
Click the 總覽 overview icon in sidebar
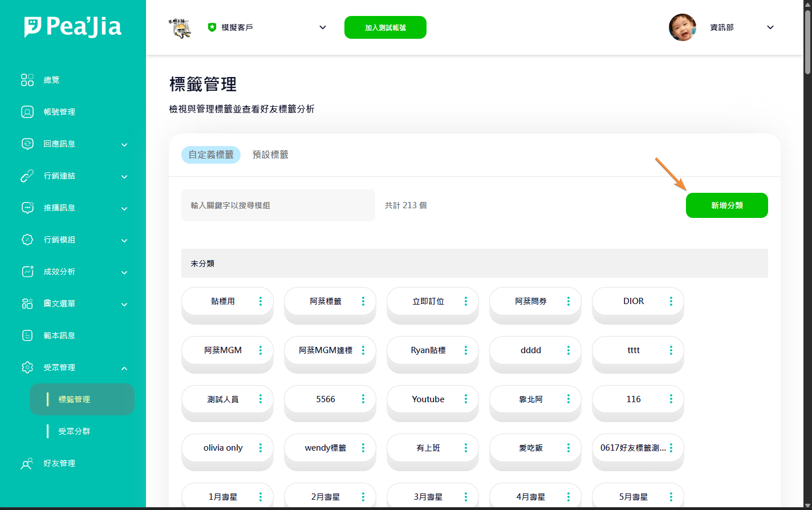27,80
